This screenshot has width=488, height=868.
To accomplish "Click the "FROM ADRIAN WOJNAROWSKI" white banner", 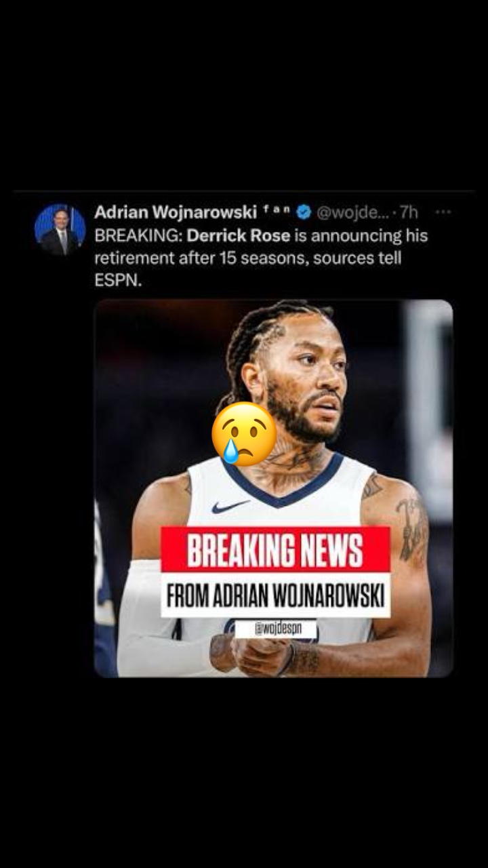I will tap(276, 595).
